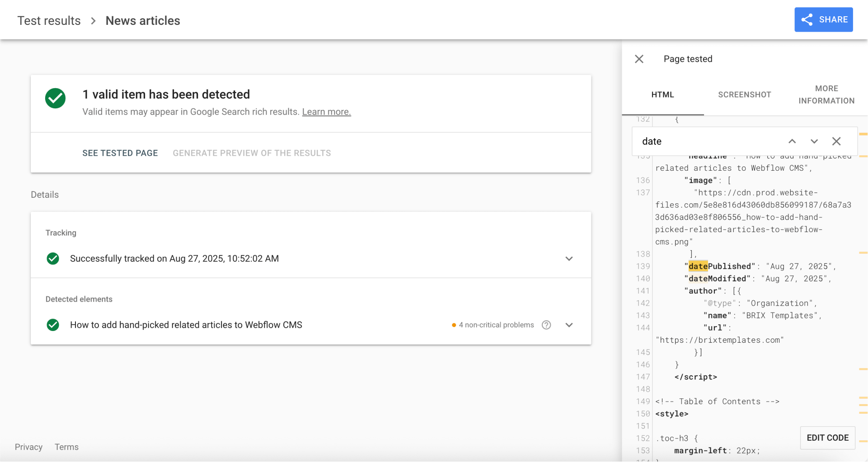Click the SHARE button

pyautogui.click(x=823, y=19)
